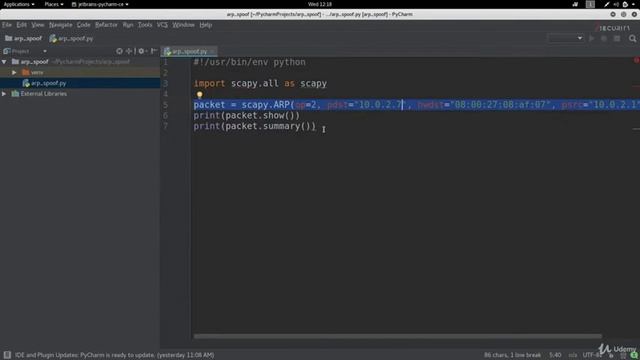Viewport: 640px width, 360px height.
Task: Open the Applications menu in top panel
Action: 19,4
